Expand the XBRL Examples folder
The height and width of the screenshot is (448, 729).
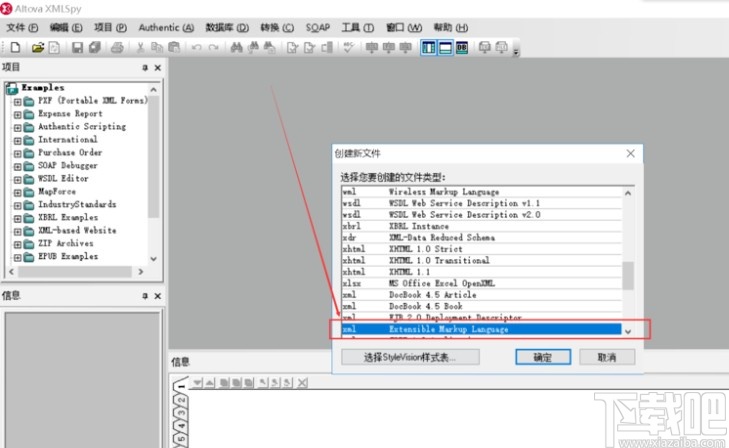pos(17,218)
